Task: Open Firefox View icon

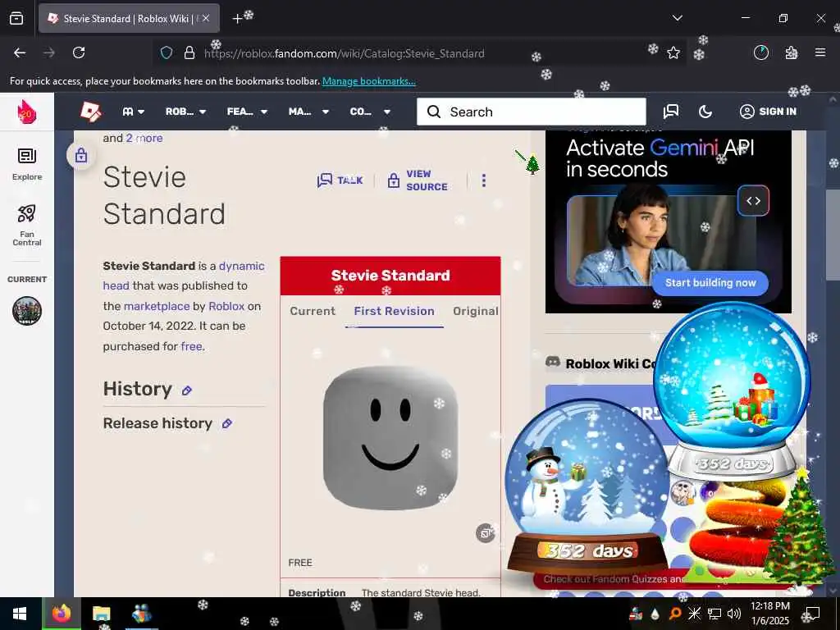Action: coord(16,18)
